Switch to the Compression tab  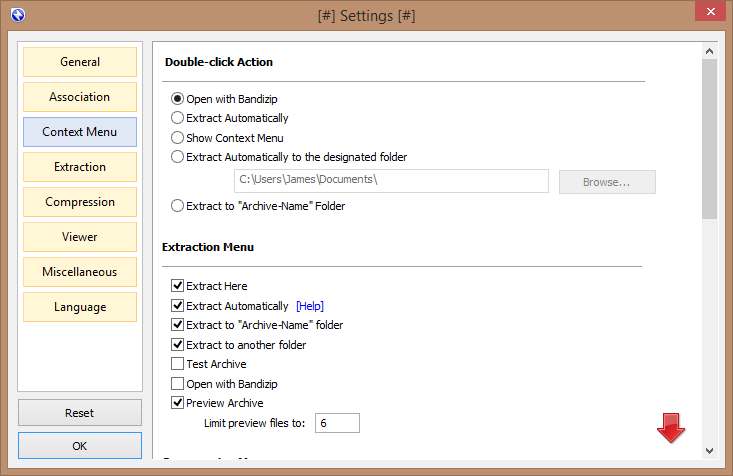tap(80, 202)
